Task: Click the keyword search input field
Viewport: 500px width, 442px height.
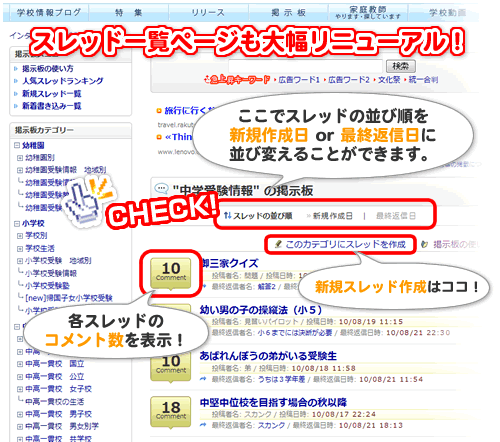Action: pyautogui.click(x=305, y=66)
